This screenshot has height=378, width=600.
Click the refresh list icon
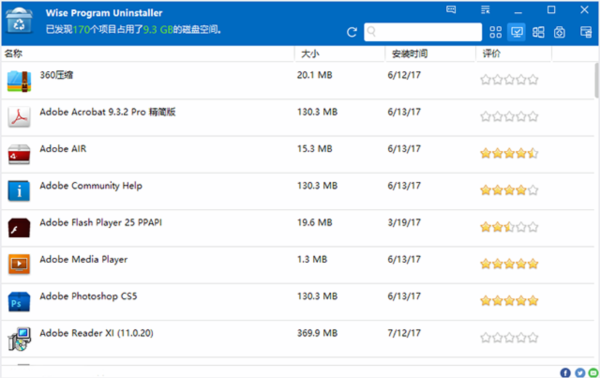(352, 32)
